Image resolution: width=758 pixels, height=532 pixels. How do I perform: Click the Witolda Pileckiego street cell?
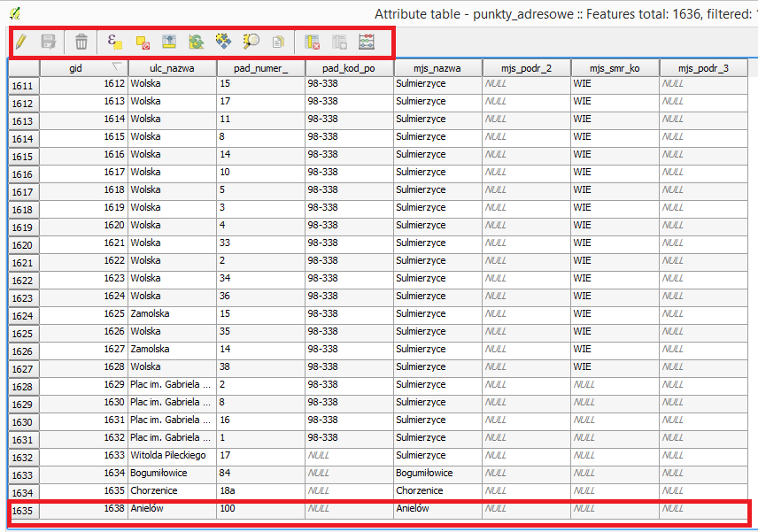(x=172, y=455)
